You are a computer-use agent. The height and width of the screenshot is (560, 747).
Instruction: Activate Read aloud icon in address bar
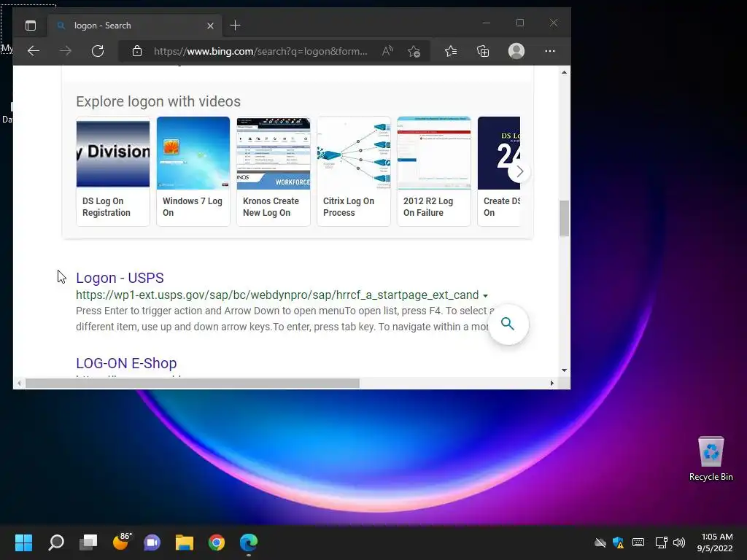click(x=388, y=51)
